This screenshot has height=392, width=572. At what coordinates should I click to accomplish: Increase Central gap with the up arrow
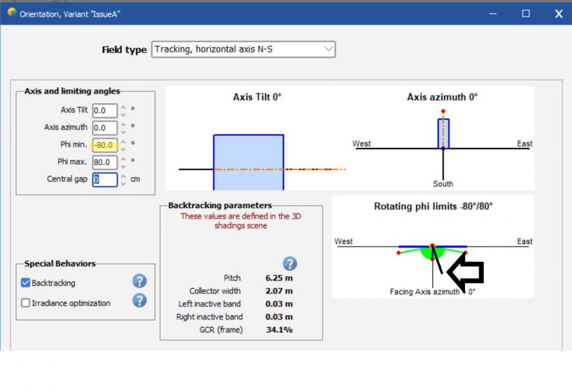pos(124,176)
